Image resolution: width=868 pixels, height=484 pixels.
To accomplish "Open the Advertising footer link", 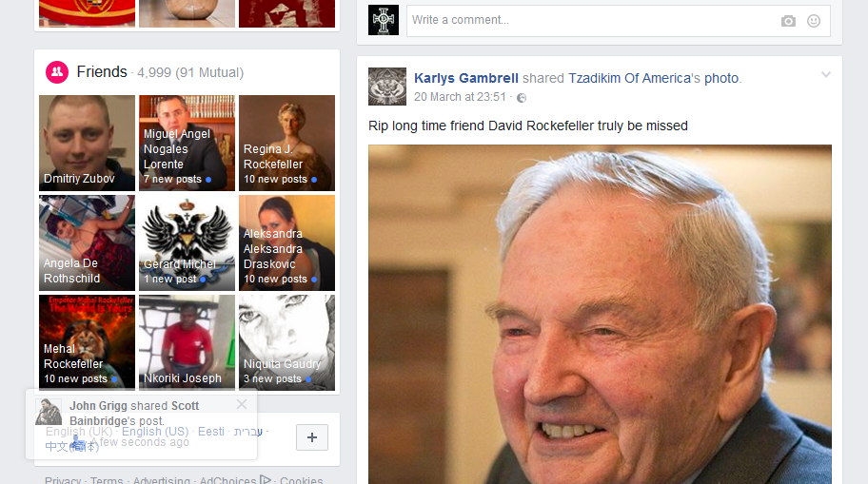I will [x=161, y=480].
